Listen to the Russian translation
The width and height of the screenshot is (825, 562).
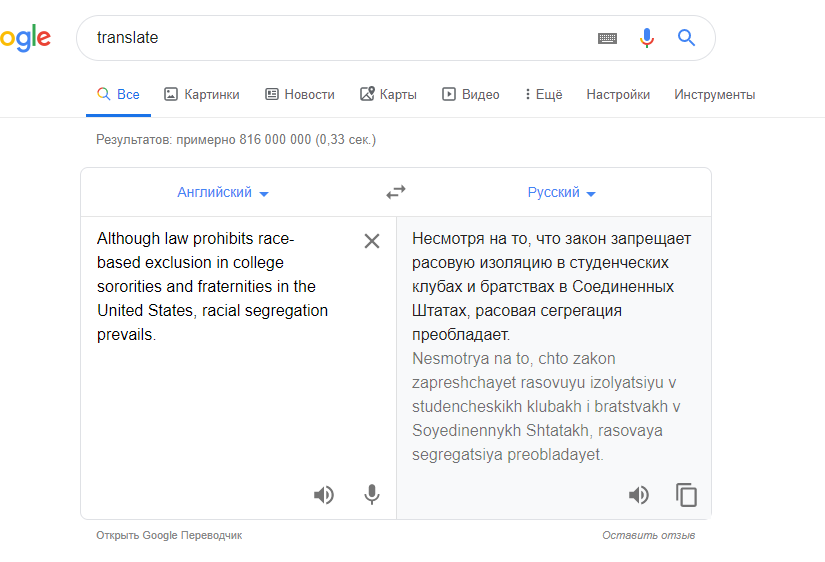coord(638,495)
